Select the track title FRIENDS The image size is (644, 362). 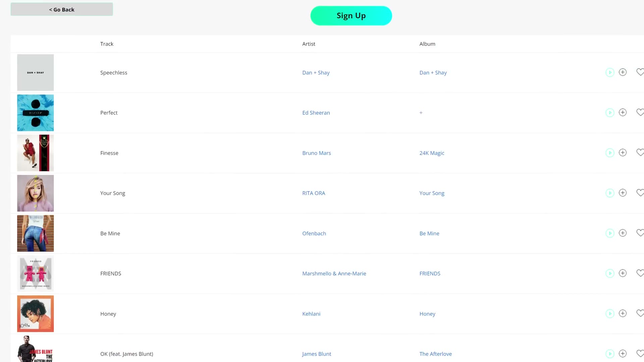(111, 274)
